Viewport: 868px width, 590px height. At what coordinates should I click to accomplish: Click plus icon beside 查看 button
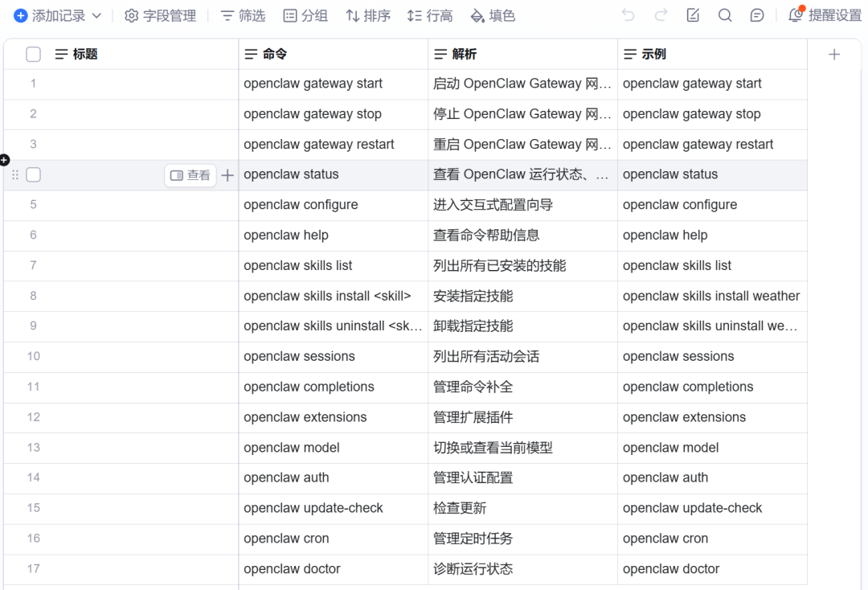click(227, 175)
